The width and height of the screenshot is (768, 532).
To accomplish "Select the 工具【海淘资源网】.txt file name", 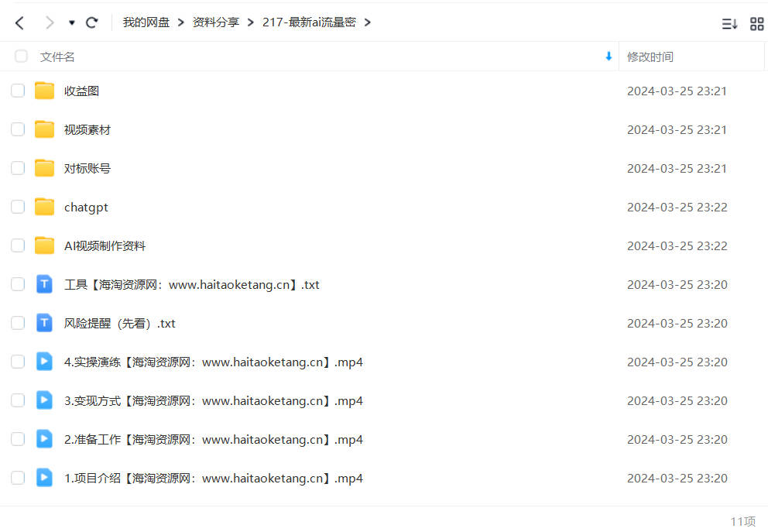I will tap(191, 285).
